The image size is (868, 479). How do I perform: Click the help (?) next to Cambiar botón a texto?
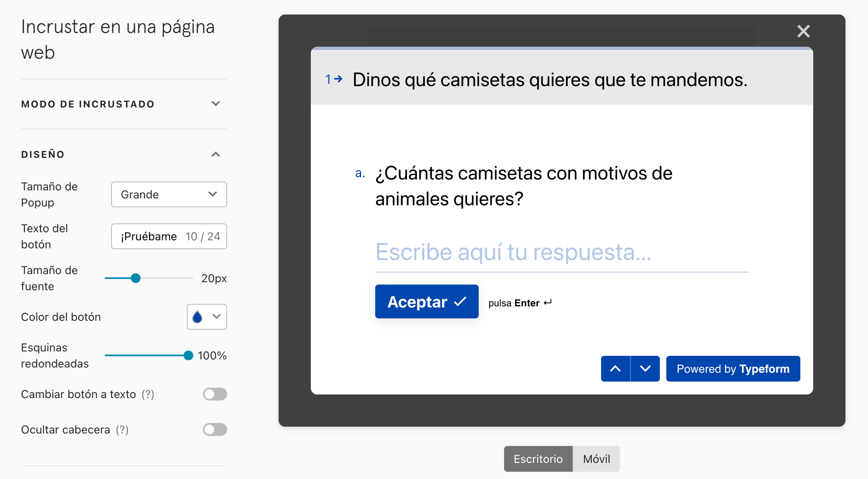tap(148, 394)
